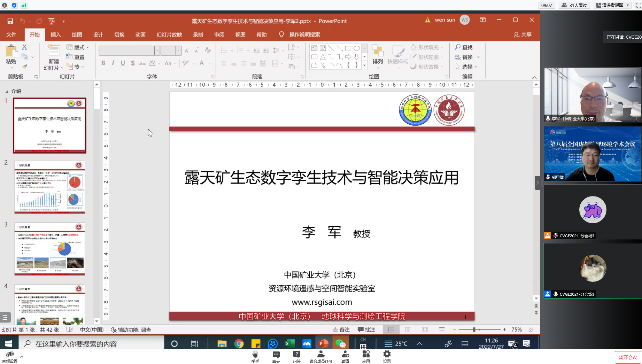Open the font size dropdown
642x364 pixels.
coord(178,51)
